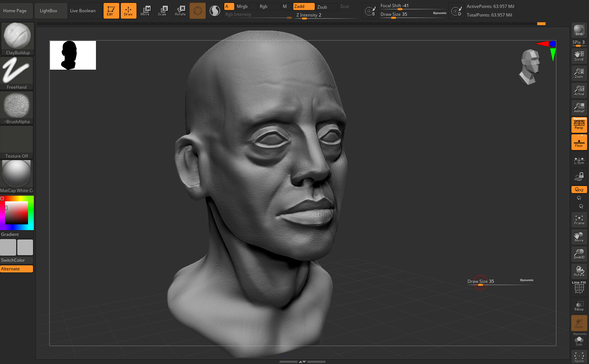Pick a color from the Gradient palette
This screenshot has height=364, width=589.
pos(16,212)
